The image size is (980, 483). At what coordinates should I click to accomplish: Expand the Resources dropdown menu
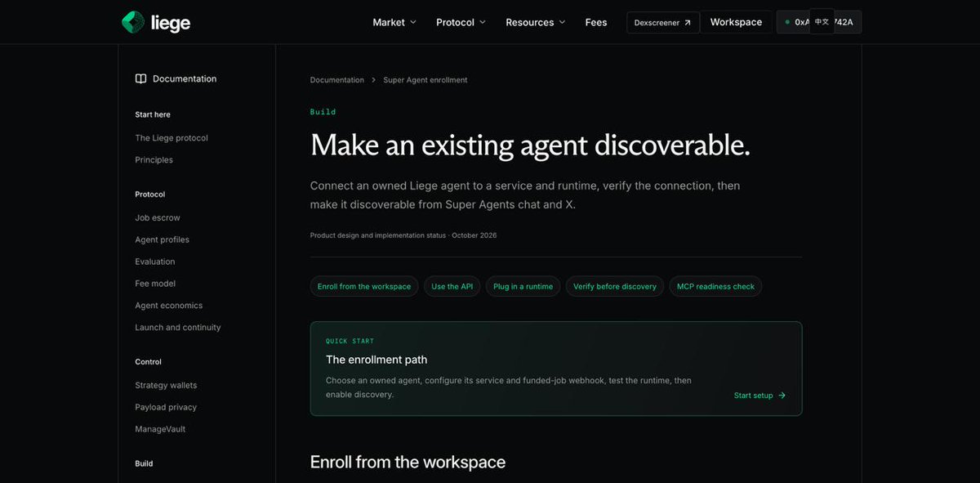(536, 22)
